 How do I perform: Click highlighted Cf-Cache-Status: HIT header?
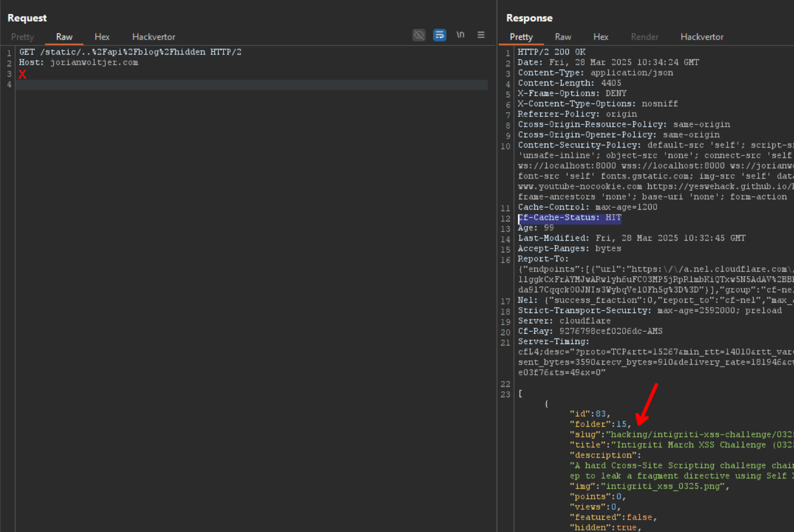[570, 218]
